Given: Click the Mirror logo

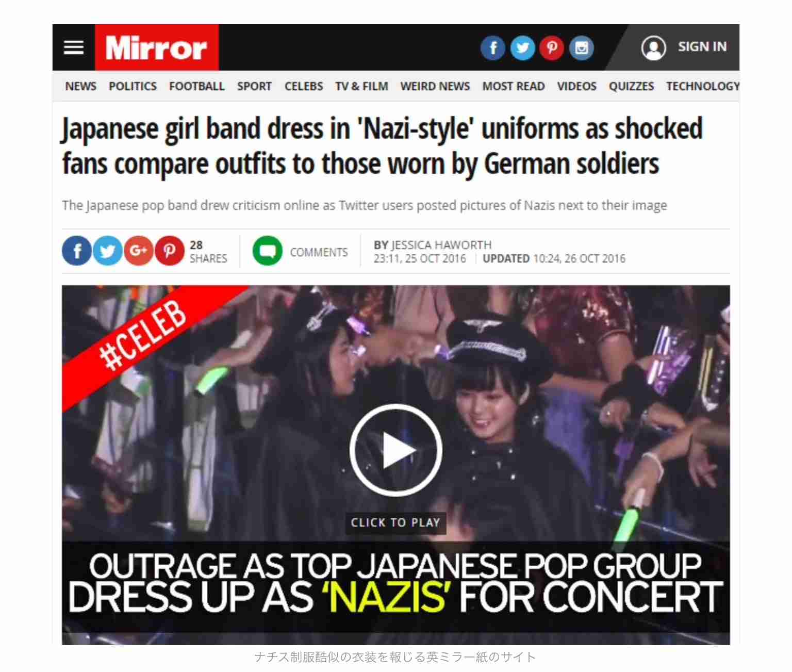Looking at the screenshot, I should coord(156,47).
